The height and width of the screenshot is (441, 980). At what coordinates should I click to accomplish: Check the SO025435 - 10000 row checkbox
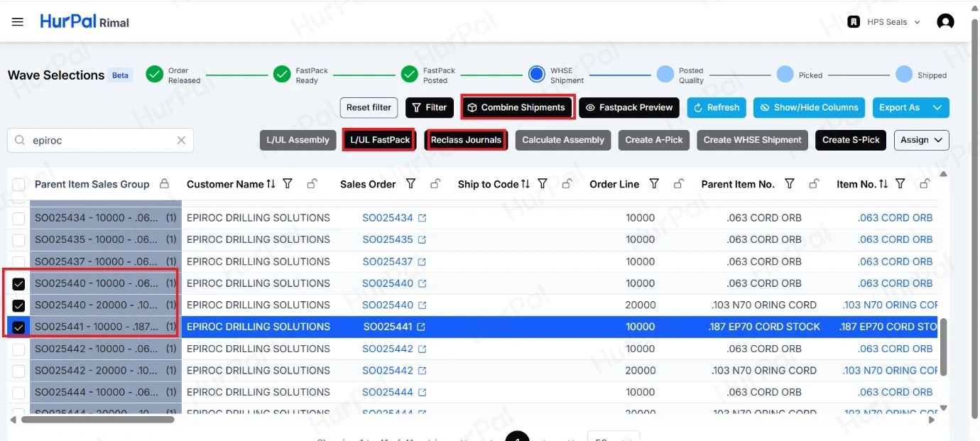pyautogui.click(x=18, y=240)
